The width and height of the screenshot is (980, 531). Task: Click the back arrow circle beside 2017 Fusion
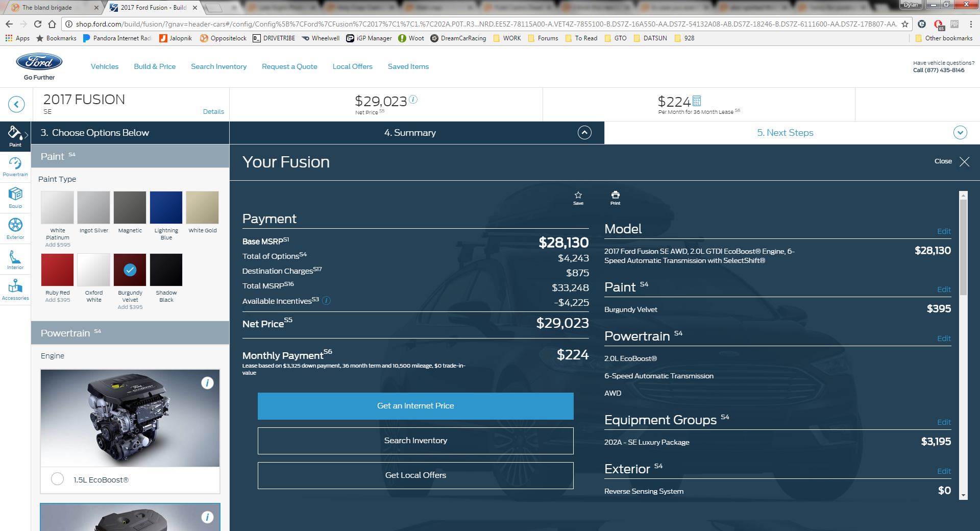coord(16,105)
